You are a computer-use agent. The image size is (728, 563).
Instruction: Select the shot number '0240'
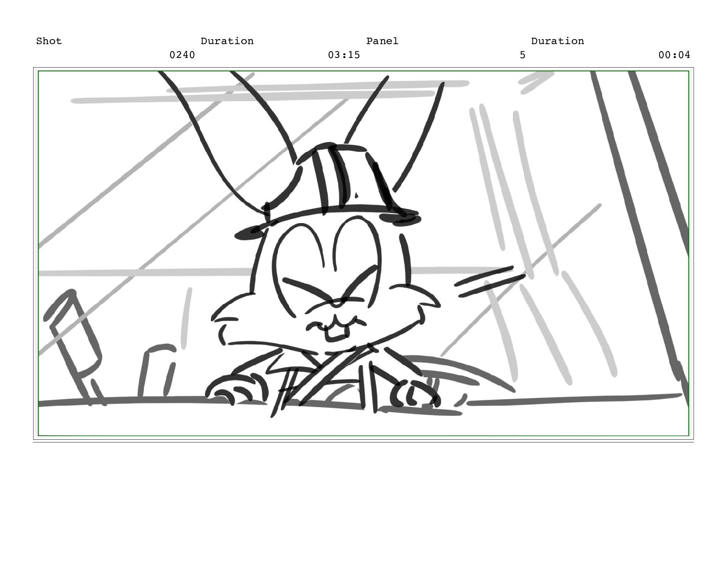182,55
